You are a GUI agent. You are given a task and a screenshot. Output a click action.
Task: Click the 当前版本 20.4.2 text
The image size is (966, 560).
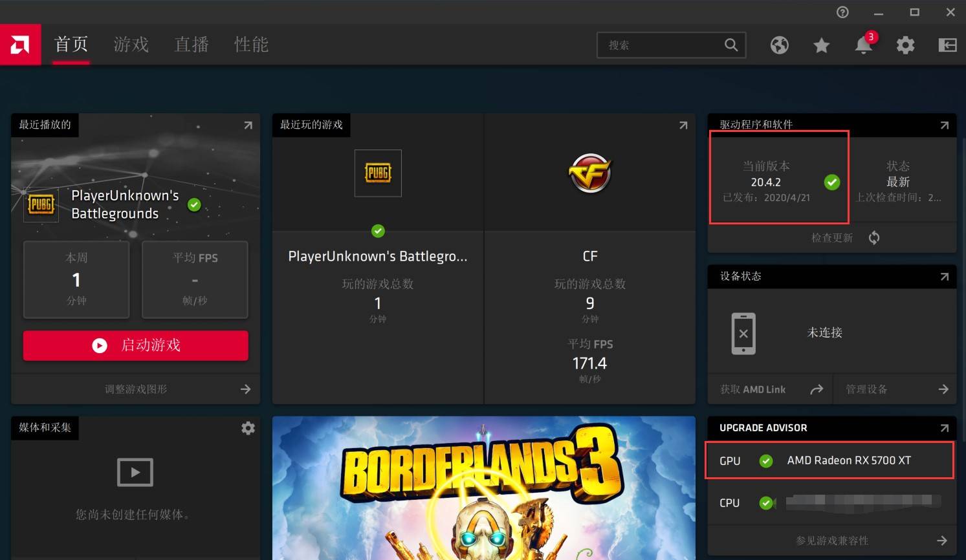pyautogui.click(x=766, y=174)
